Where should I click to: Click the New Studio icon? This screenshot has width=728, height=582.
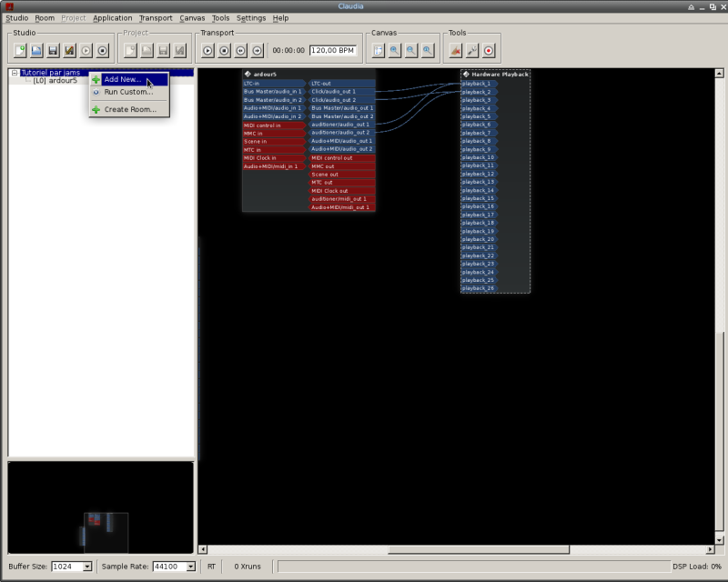(20, 51)
